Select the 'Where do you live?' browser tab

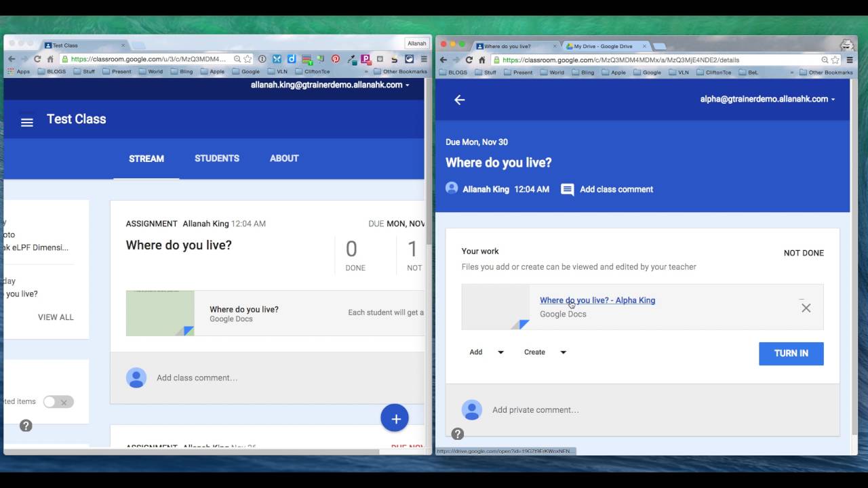tap(515, 46)
